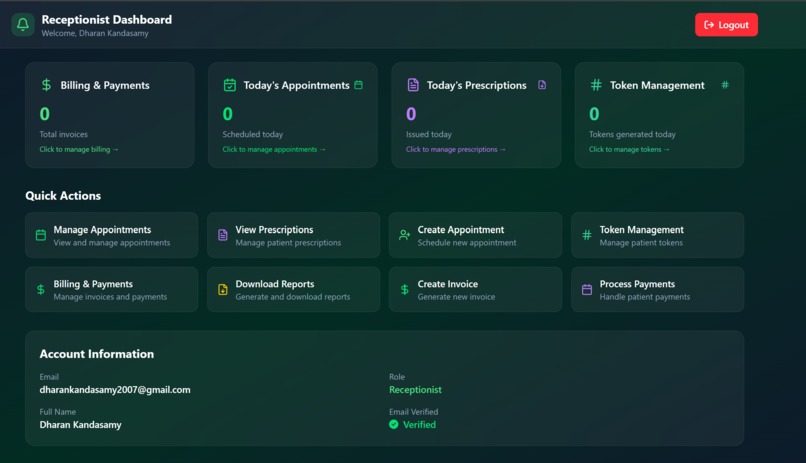Image resolution: width=806 pixels, height=463 pixels.
Task: Click the full name 'Dharan Kandasamy' in Account Information
Action: [81, 424]
